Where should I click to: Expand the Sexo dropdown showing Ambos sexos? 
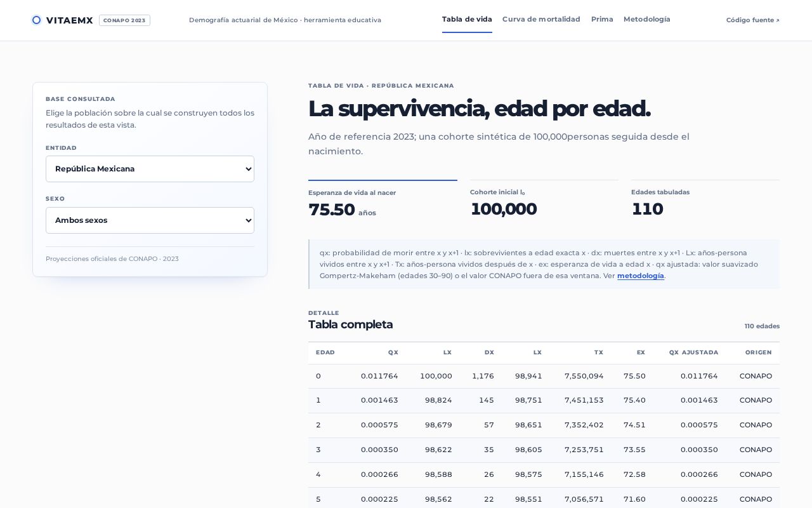[x=150, y=220]
